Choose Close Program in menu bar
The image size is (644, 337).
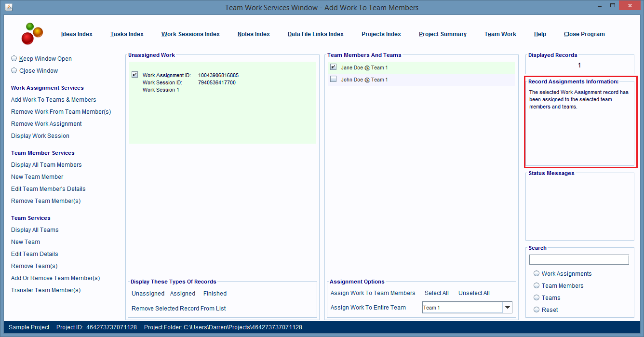click(584, 34)
